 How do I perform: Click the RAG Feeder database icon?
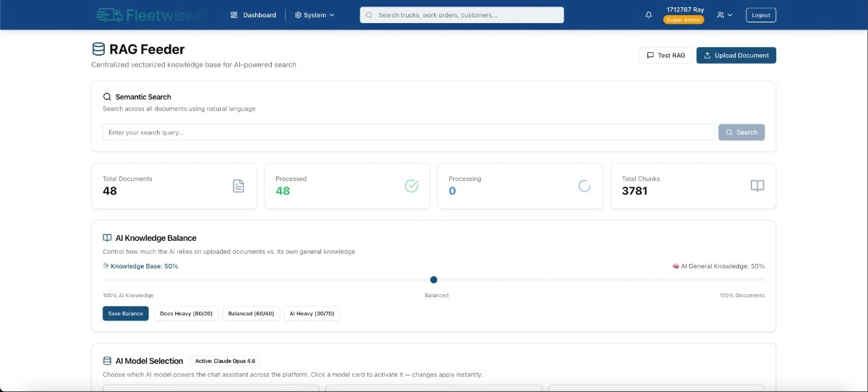pyautogui.click(x=98, y=49)
